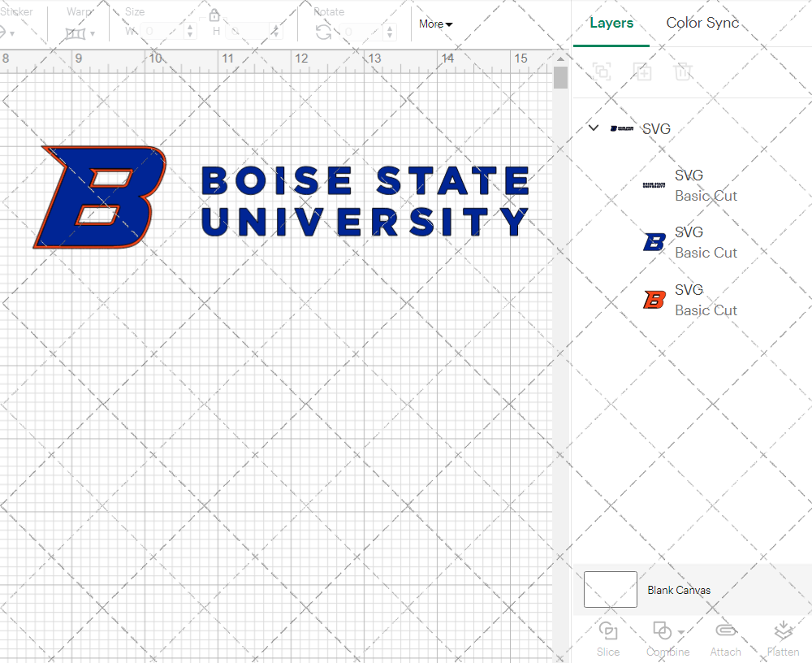Open the Warp tool
Viewport: 812px width, 663px height.
[78, 32]
